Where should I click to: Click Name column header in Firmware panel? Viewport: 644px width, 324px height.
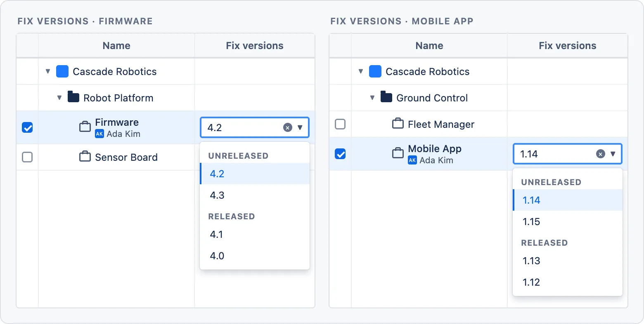pyautogui.click(x=116, y=45)
